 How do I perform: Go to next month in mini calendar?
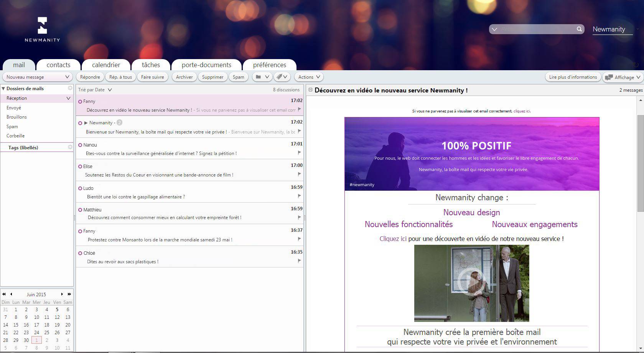(x=62, y=294)
